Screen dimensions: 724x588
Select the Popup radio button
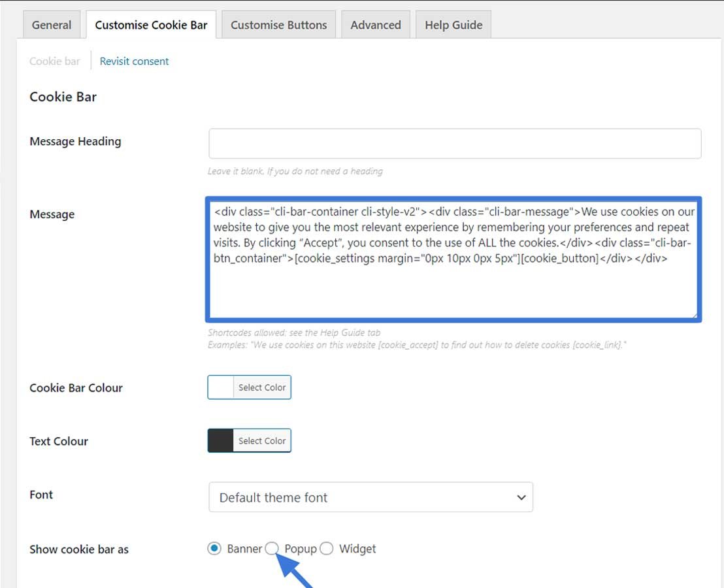(272, 549)
